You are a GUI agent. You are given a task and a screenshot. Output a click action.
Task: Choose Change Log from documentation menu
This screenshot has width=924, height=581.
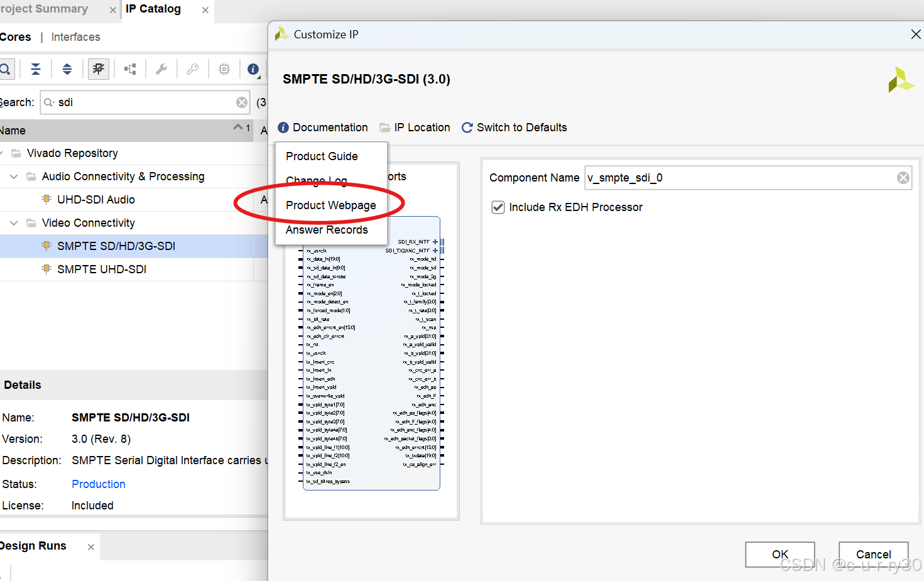317,181
